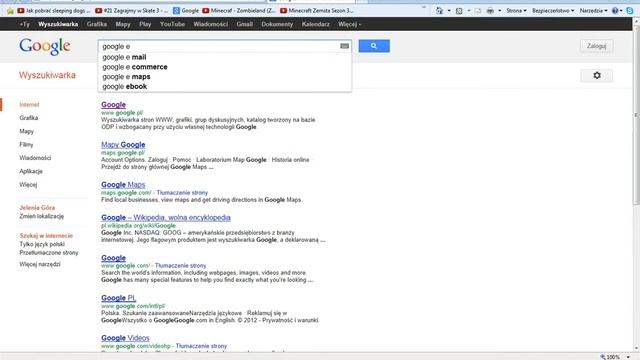640x360 pixels.
Task: Open favorite '#21 Zagrajmy w Skate 3'
Action: 131,11
